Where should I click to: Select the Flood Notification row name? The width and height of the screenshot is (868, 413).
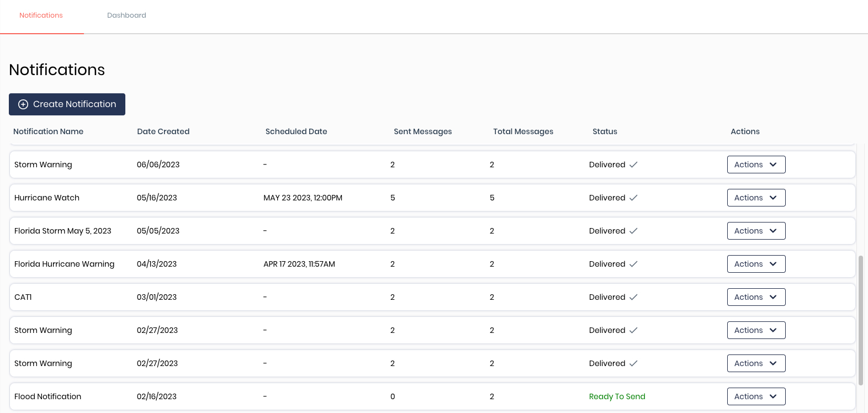[x=47, y=396]
